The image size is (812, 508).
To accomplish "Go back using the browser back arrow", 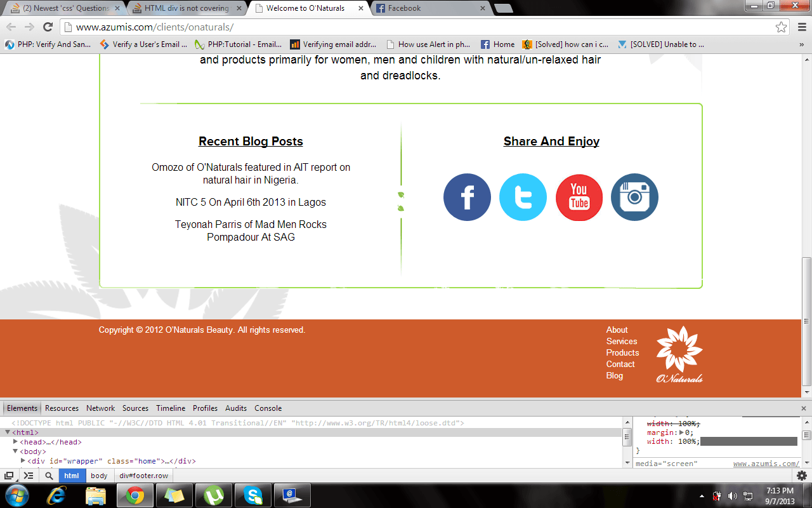I will 11,27.
